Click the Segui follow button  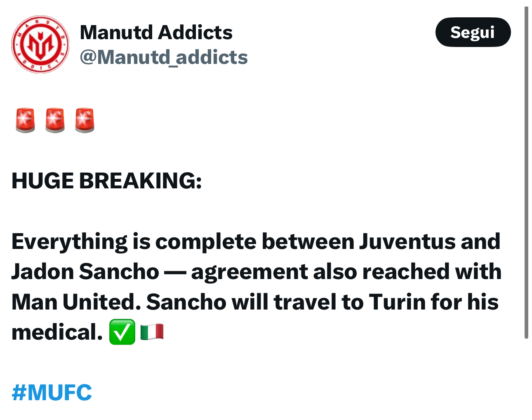pos(473,32)
